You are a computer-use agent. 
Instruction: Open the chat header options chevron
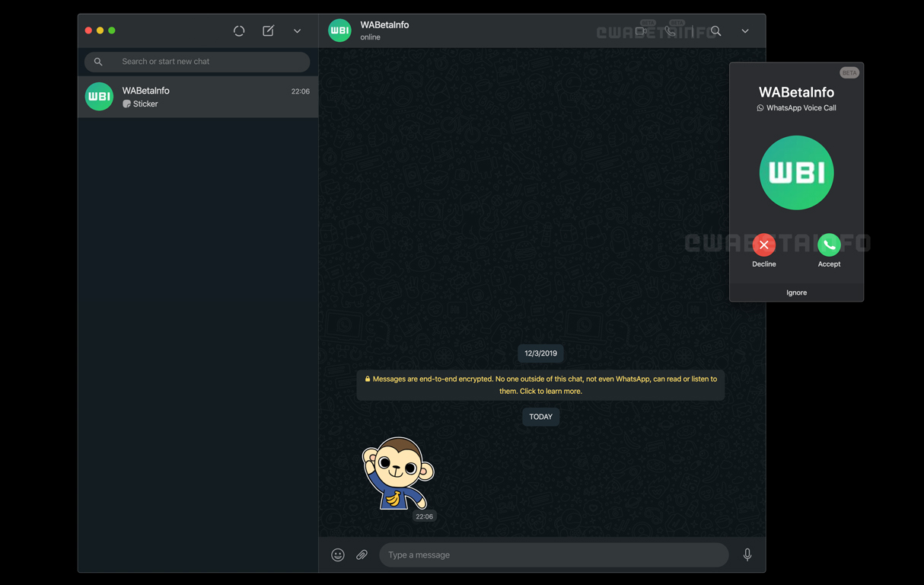tap(745, 31)
